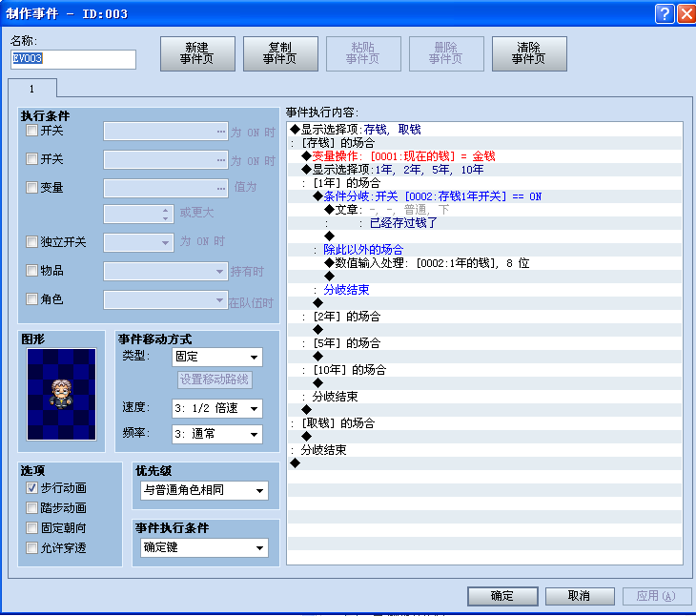Select the [1年] 的场合 line
Screen dimensions: 696x616
coord(484,183)
